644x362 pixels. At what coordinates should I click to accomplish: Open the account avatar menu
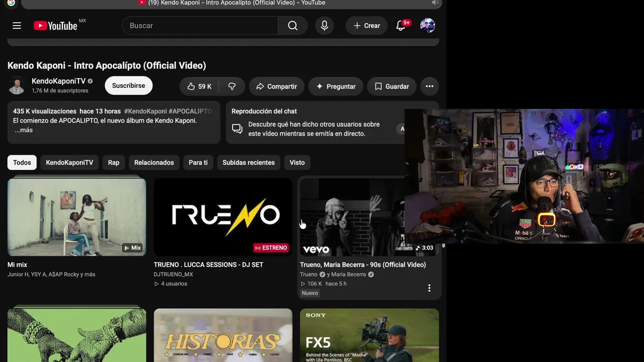click(x=428, y=26)
